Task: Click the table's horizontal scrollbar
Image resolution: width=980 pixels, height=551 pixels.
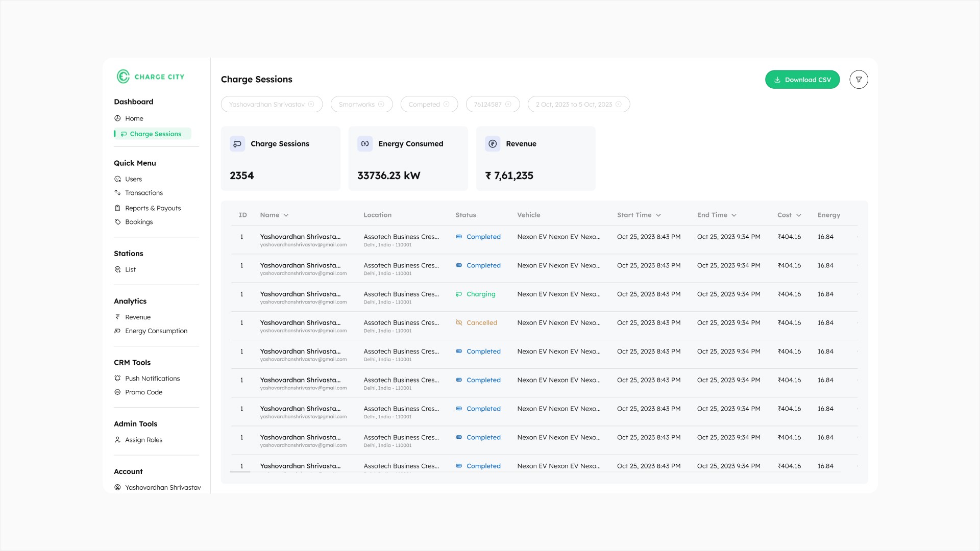Action: pos(240,472)
